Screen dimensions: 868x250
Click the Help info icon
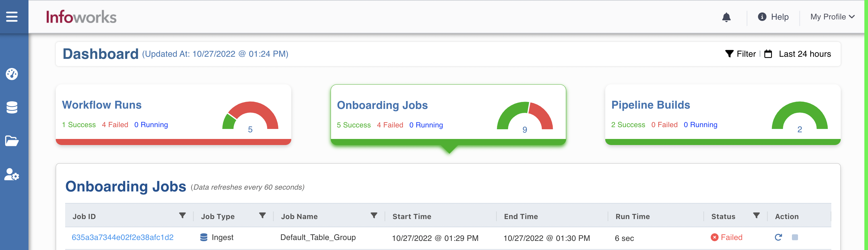click(762, 16)
